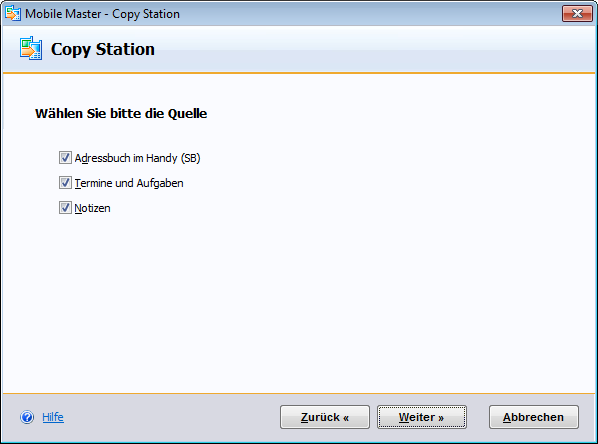
Task: Click the Mobile Master title bar icon
Action: (13, 13)
